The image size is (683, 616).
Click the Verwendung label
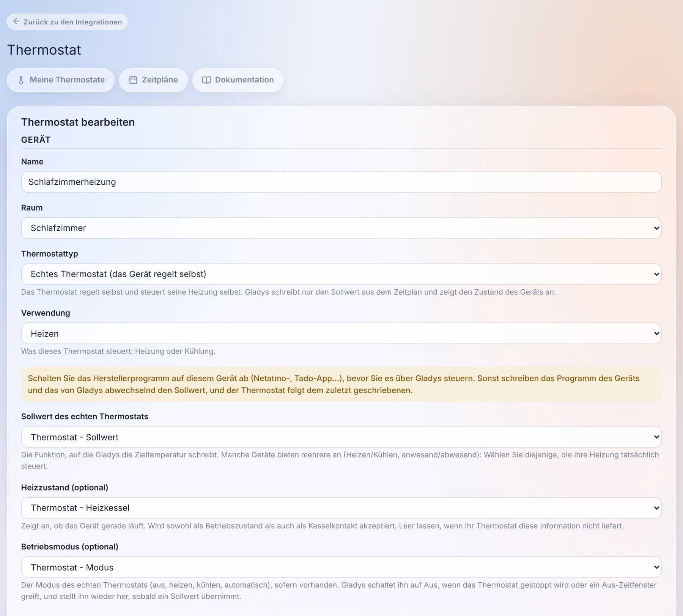46,313
